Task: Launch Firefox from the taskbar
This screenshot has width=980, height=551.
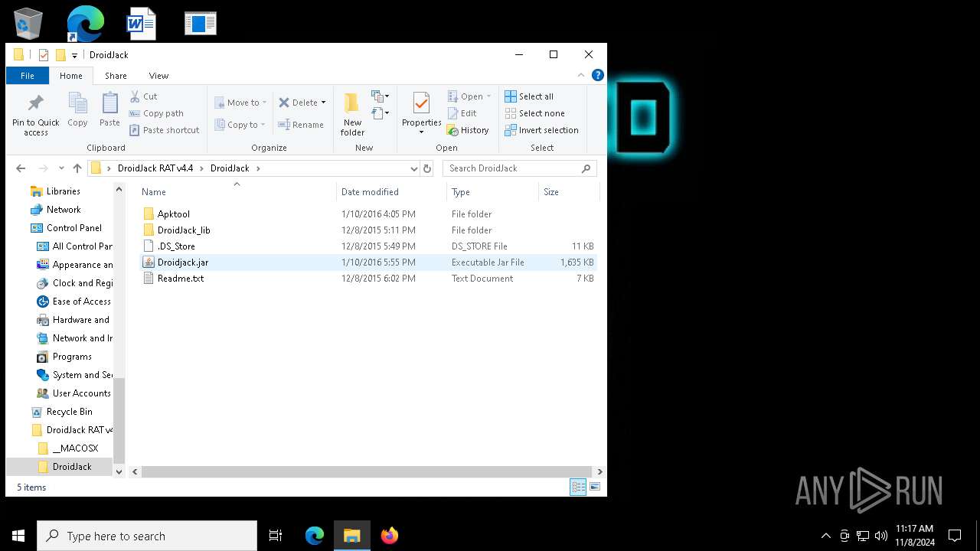Action: pos(390,536)
